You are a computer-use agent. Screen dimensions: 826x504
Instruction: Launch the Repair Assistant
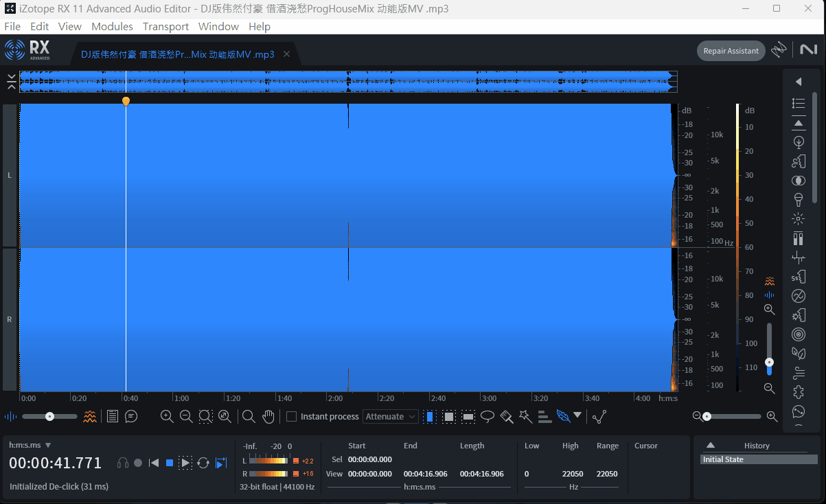[731, 51]
